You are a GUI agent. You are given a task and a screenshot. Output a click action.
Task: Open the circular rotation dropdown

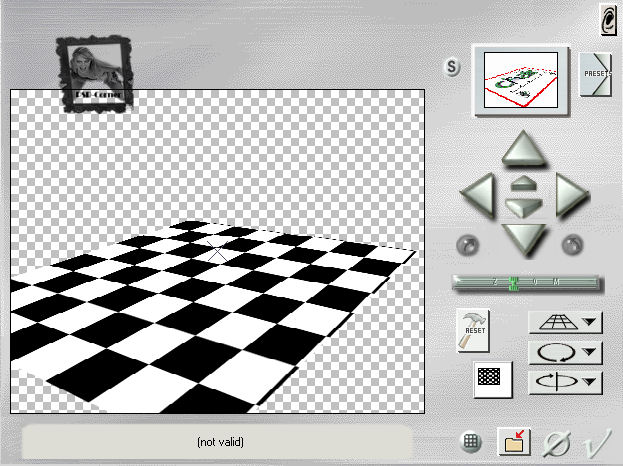click(x=565, y=352)
